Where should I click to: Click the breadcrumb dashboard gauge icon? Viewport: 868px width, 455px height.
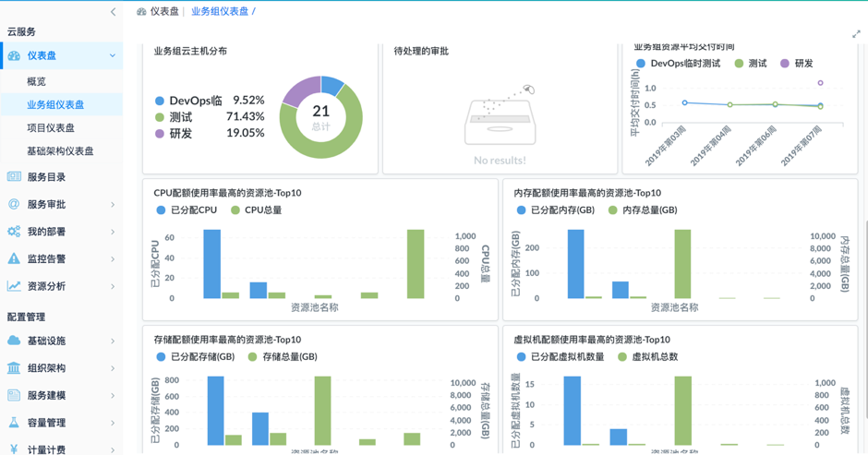[141, 12]
